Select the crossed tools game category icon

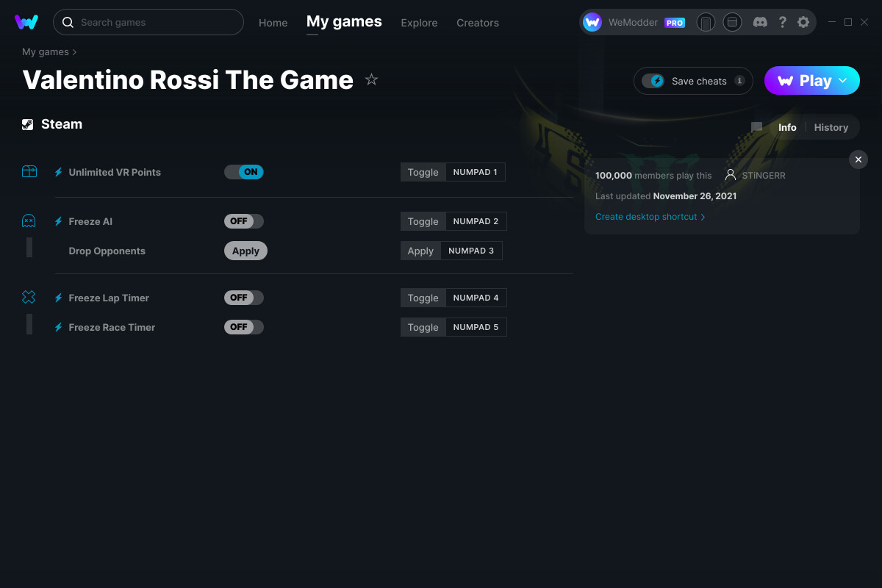[x=29, y=297]
